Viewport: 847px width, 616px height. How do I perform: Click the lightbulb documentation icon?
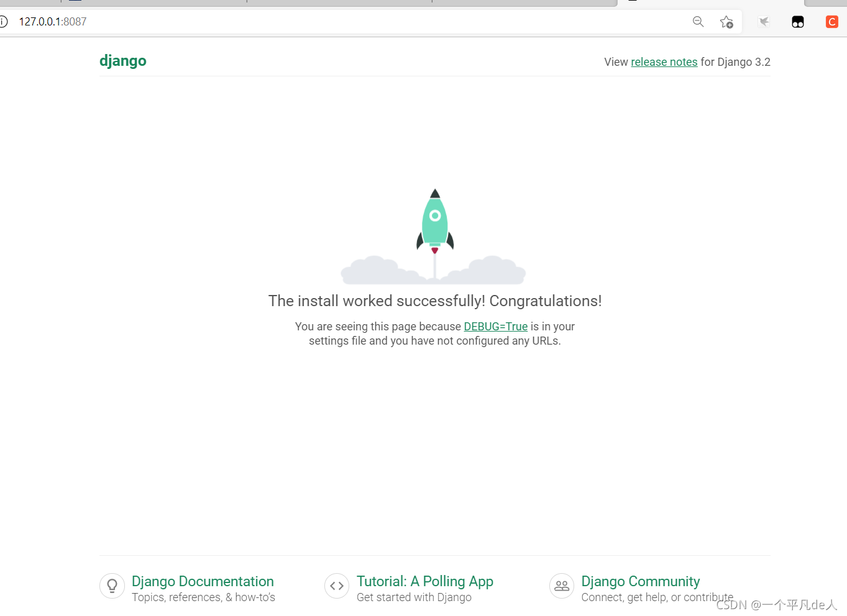[x=112, y=586]
